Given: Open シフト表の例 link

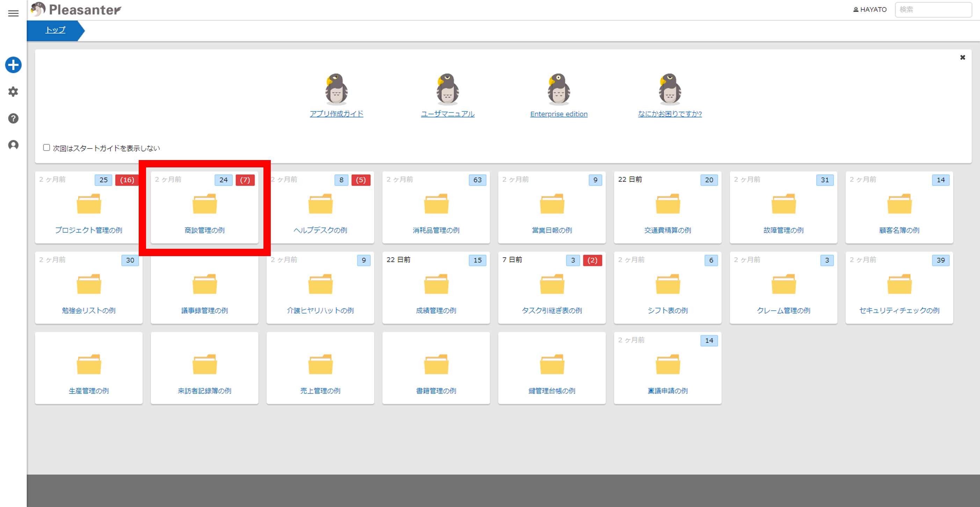Looking at the screenshot, I should (668, 310).
